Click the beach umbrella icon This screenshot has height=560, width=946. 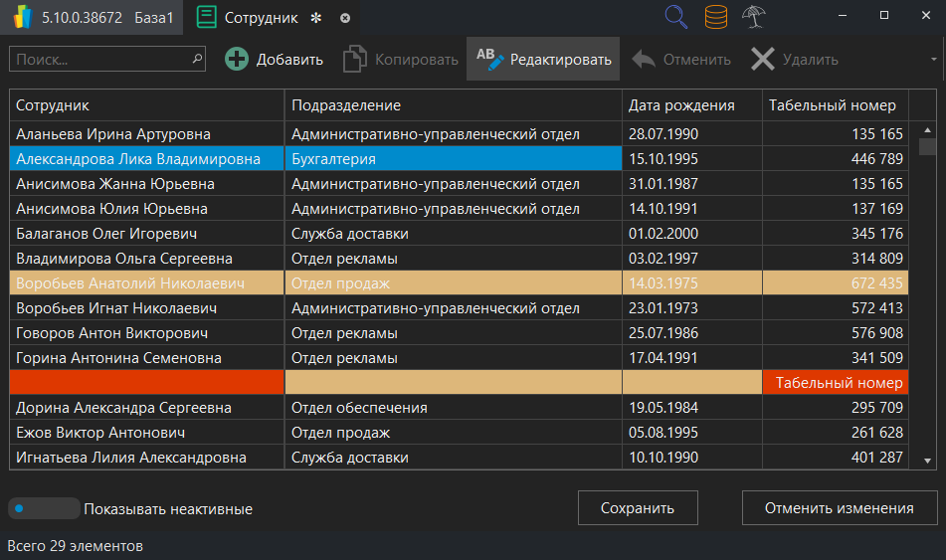(x=753, y=17)
